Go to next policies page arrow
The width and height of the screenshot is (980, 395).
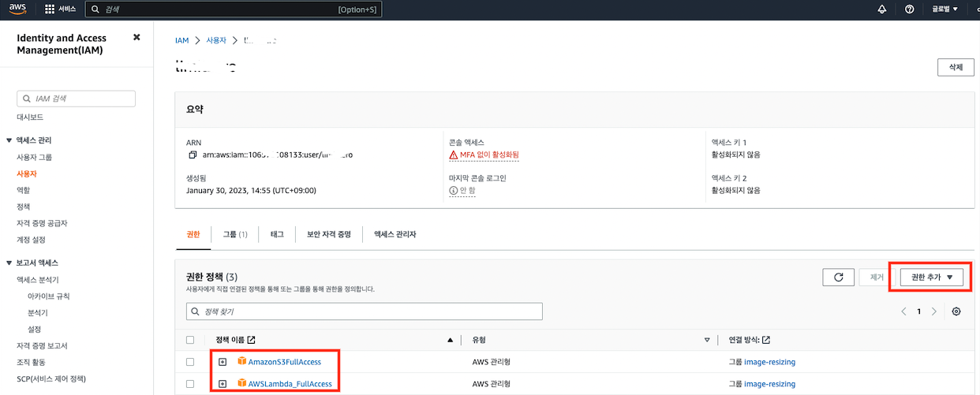[x=934, y=311]
